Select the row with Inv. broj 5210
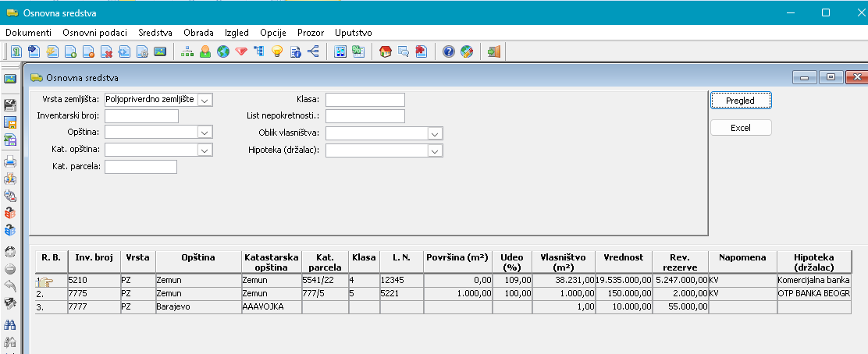This screenshot has width=868, height=354. click(x=443, y=281)
